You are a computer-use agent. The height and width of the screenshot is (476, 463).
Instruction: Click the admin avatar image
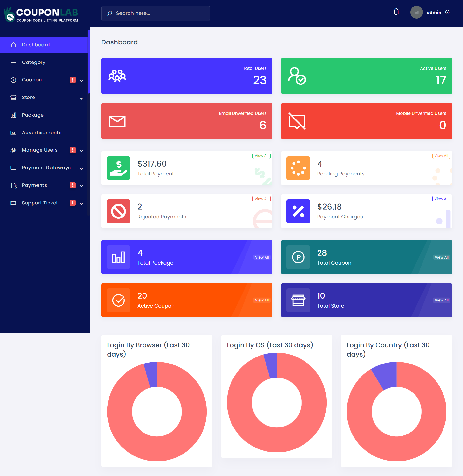416,12
